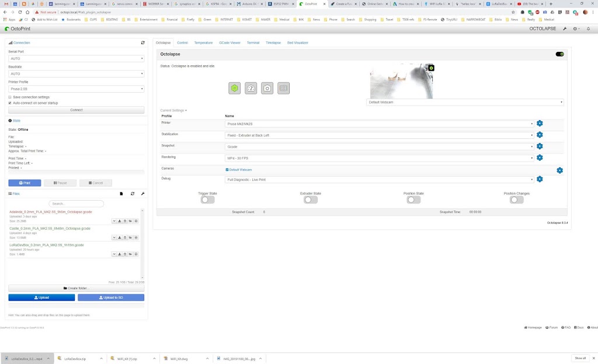The image size is (598, 364).
Task: Toggle the Position Changes switch
Action: coord(516,199)
